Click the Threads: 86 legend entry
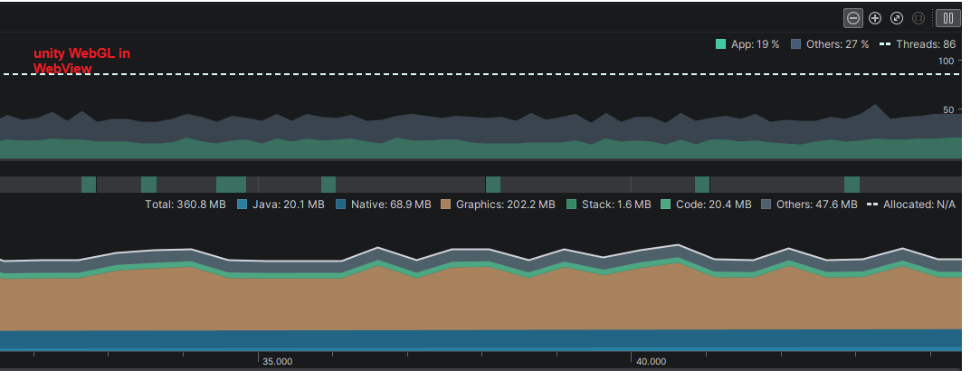The width and height of the screenshot is (980, 371). 927,44
